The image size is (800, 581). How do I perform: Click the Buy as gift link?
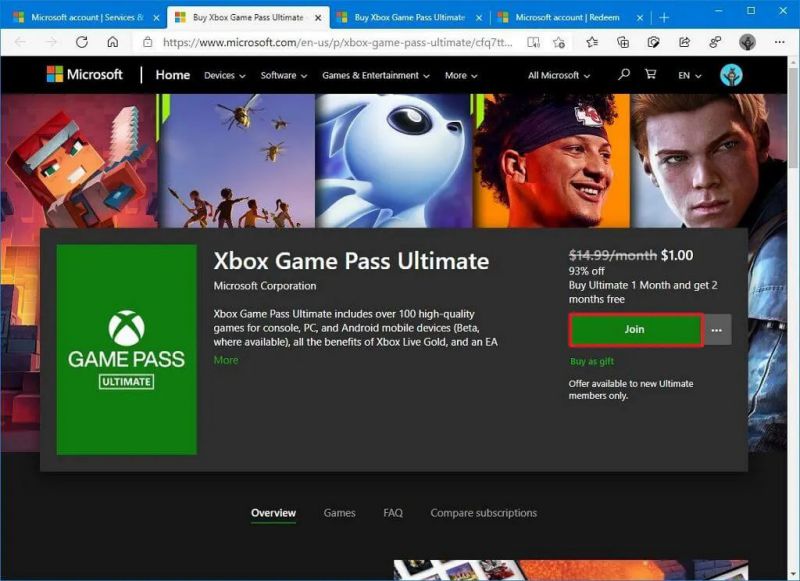pyautogui.click(x=592, y=361)
